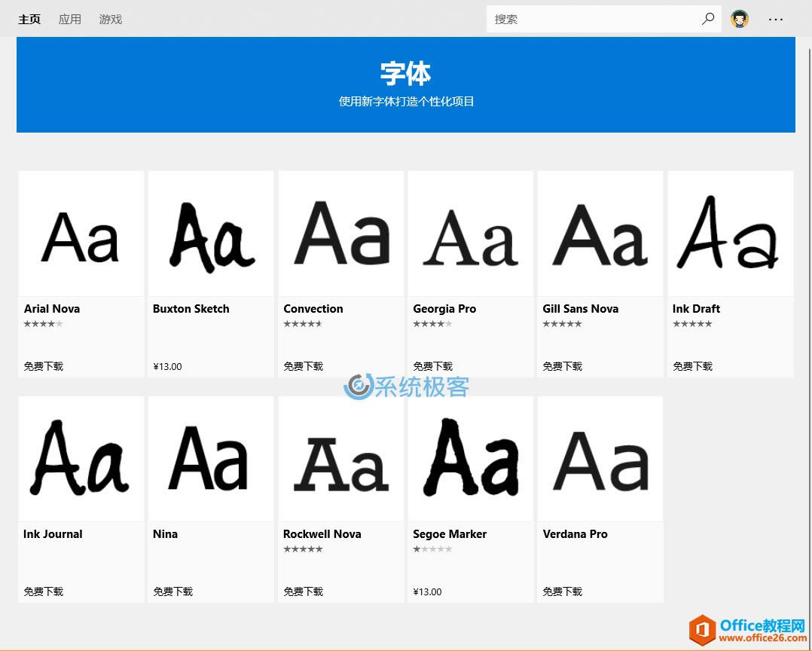Viewport: 812px width, 651px height.
Task: Click the 使用新字体打造个性化项目 banner subtitle
Action: (x=407, y=102)
